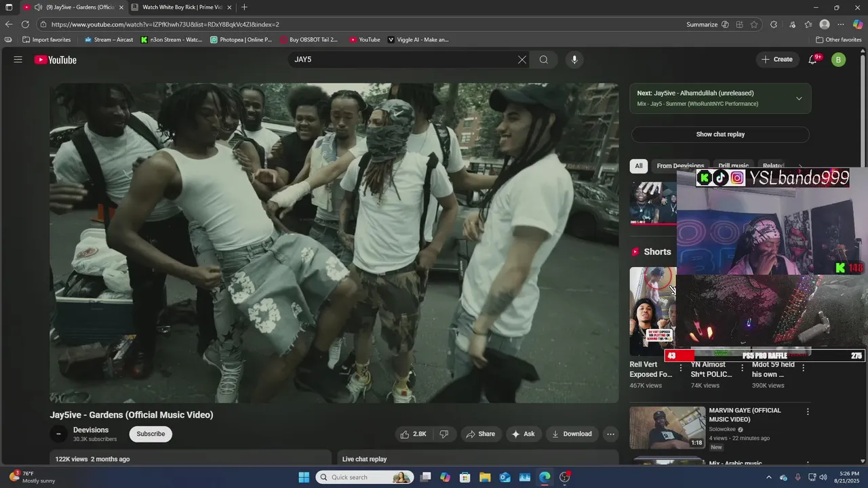Open Buy OBSBOT Tail 2 bookmark
The image size is (868, 488).
[309, 39]
